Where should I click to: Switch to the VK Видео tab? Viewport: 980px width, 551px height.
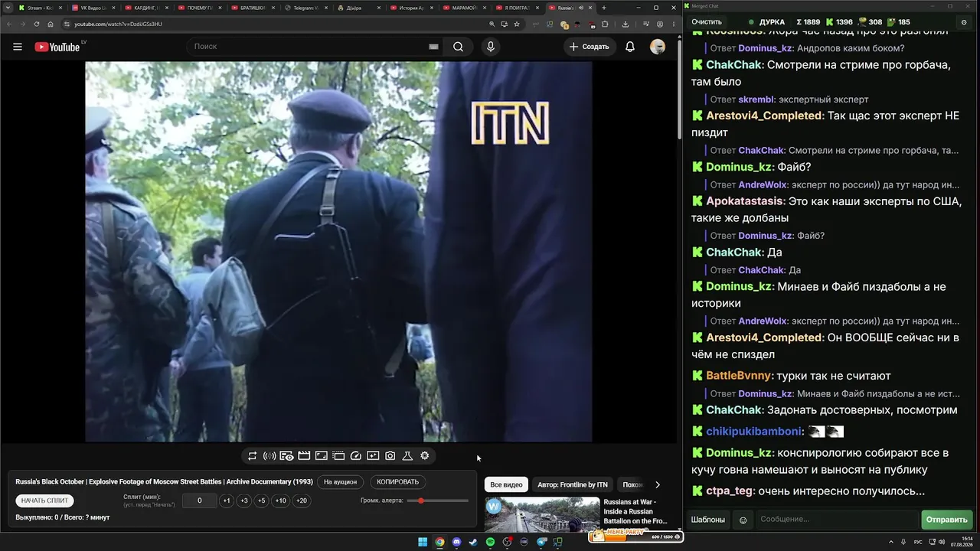pyautogui.click(x=93, y=8)
